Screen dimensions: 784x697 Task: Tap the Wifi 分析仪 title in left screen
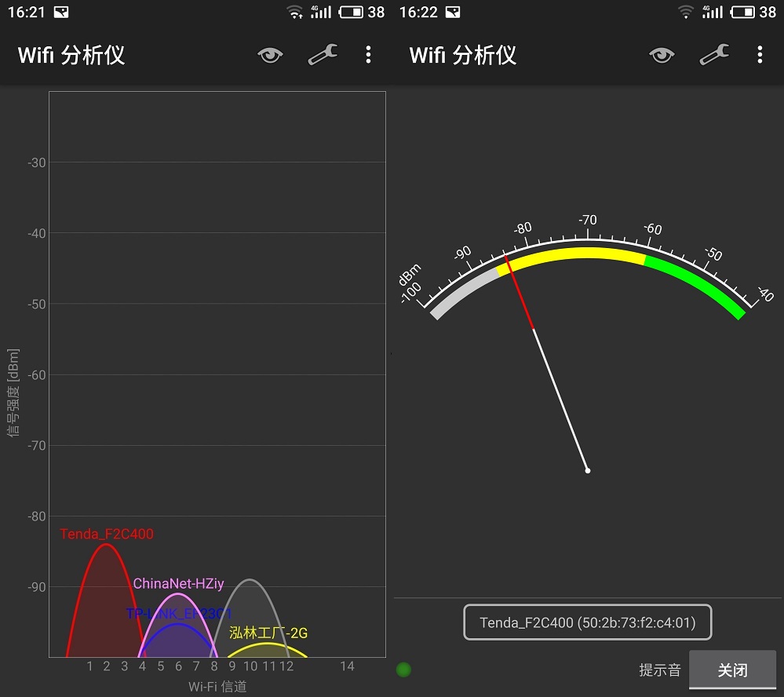[x=71, y=54]
